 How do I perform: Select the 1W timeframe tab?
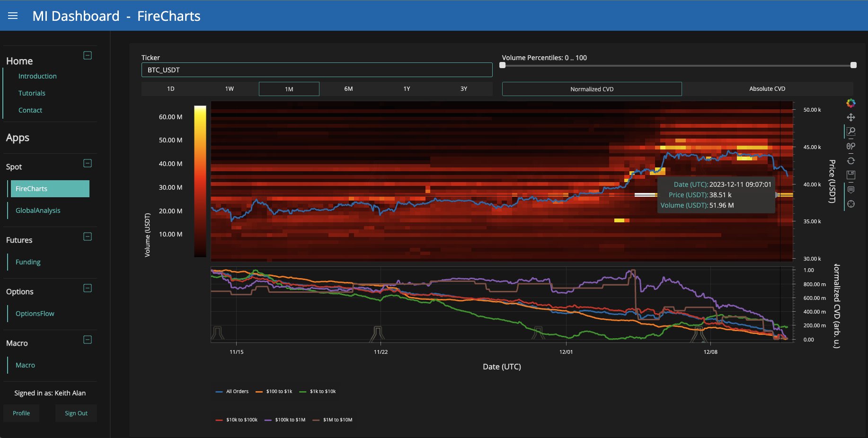click(x=230, y=89)
